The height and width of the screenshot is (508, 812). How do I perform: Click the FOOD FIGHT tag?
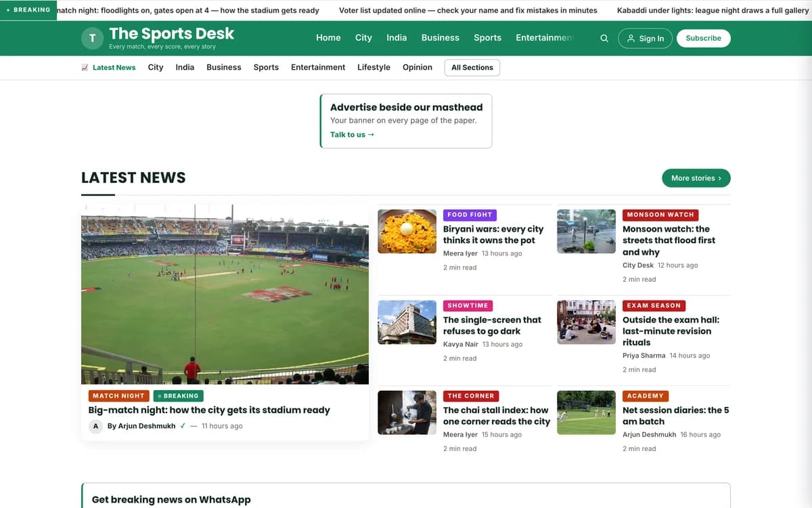pyautogui.click(x=470, y=215)
